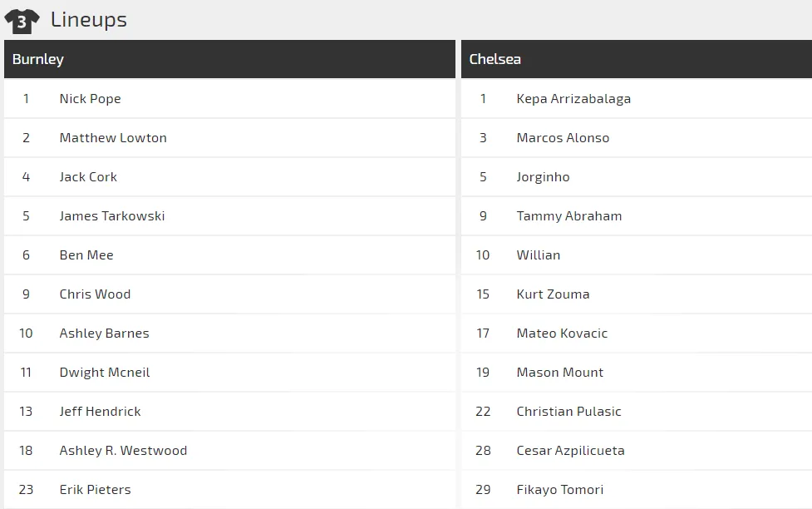Click the Lineups section heading
Viewport: 812px width, 509px height.
click(x=88, y=19)
